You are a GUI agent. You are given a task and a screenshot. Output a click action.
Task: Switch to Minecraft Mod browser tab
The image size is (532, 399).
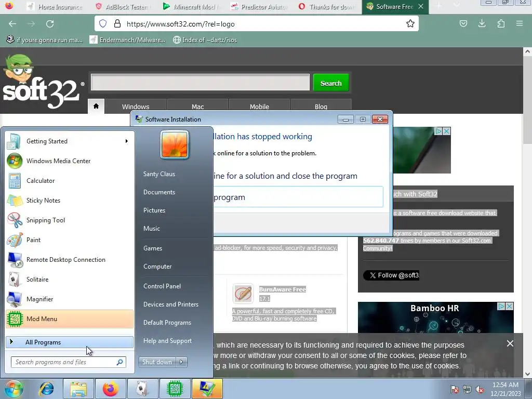(x=191, y=6)
